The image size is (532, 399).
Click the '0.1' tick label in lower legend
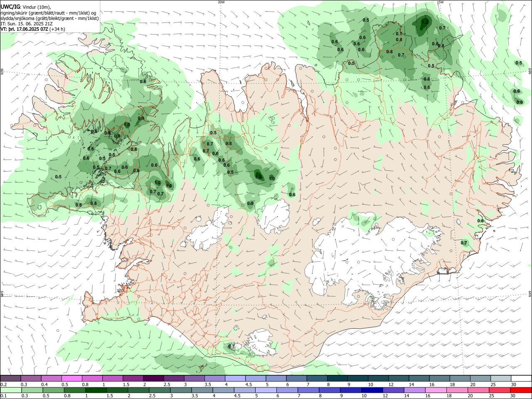[3, 396]
